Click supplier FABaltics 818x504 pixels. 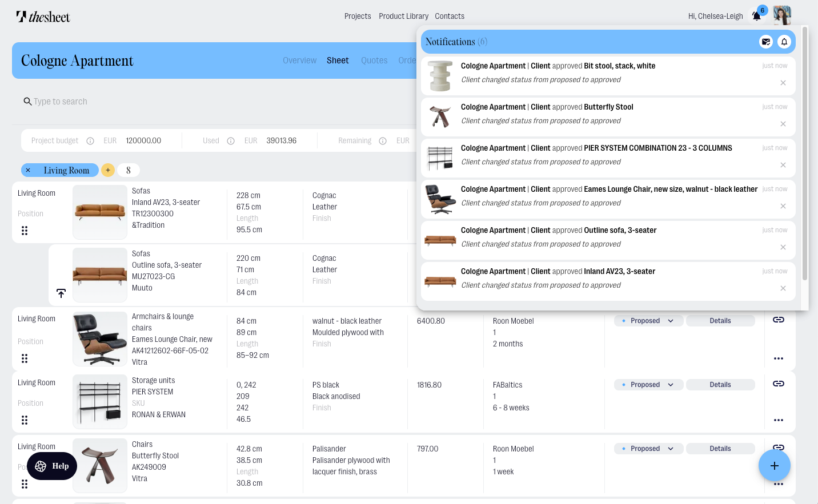point(508,385)
